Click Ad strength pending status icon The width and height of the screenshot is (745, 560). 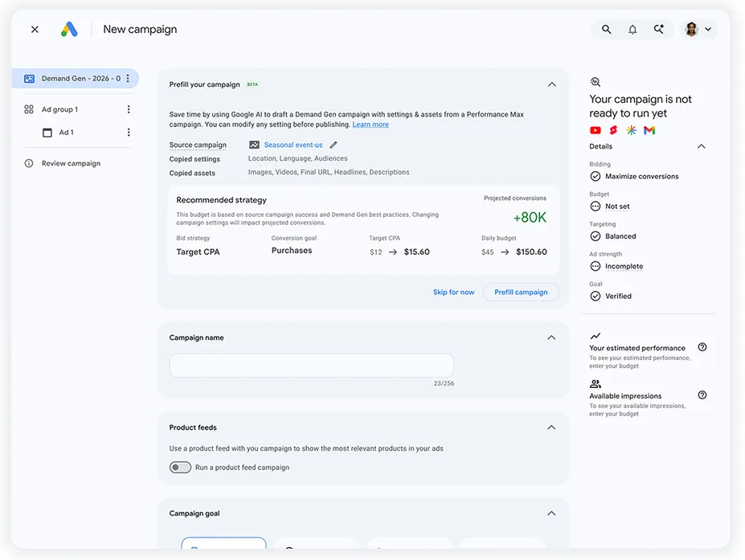596,267
